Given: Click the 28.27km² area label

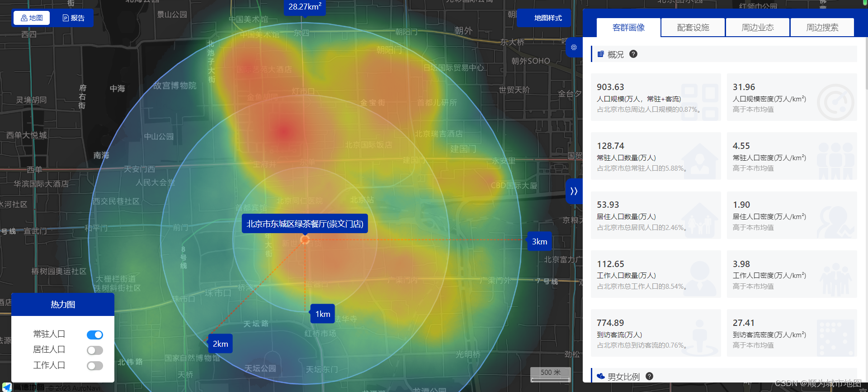Looking at the screenshot, I should point(305,7).
